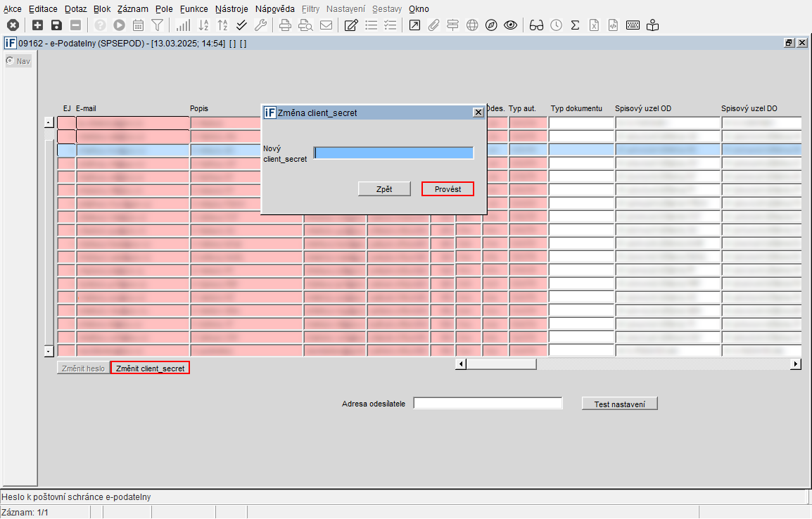Open the Okno menu
The image size is (812, 519).
click(x=419, y=9)
